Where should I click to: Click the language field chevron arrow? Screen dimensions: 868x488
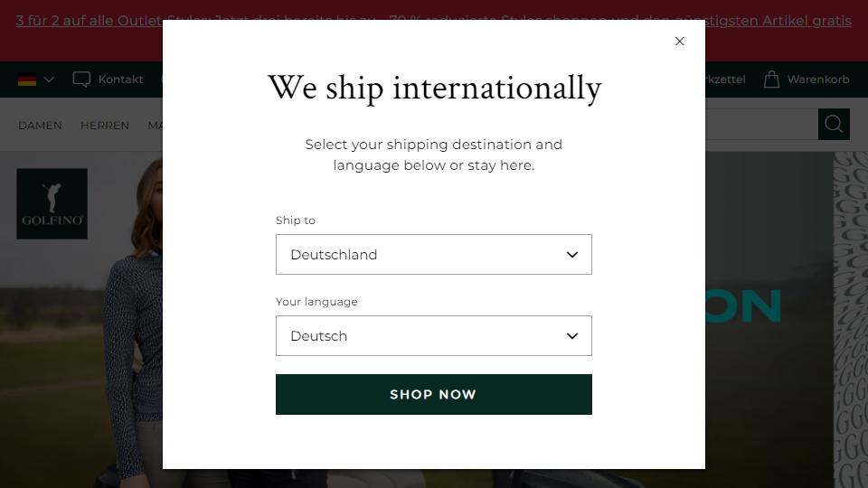point(572,336)
